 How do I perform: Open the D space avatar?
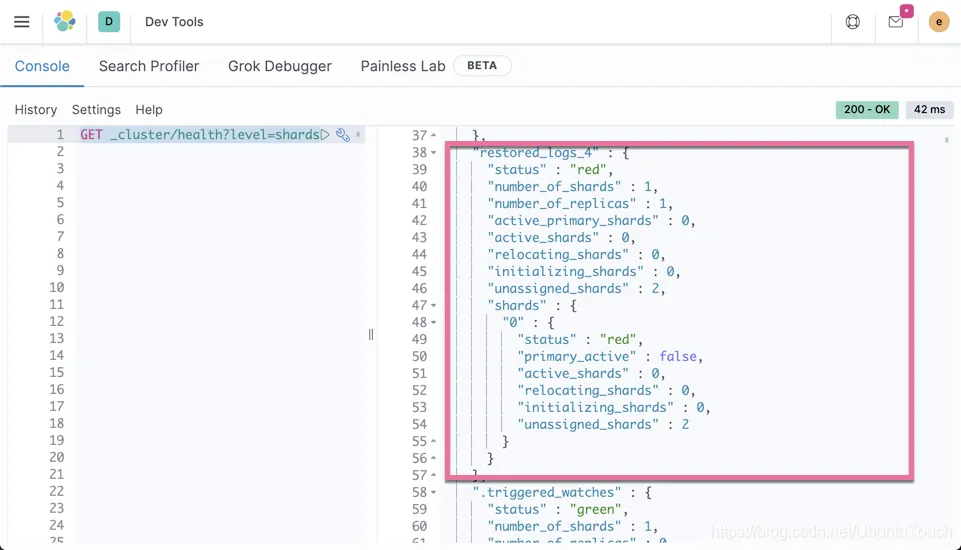pos(109,21)
